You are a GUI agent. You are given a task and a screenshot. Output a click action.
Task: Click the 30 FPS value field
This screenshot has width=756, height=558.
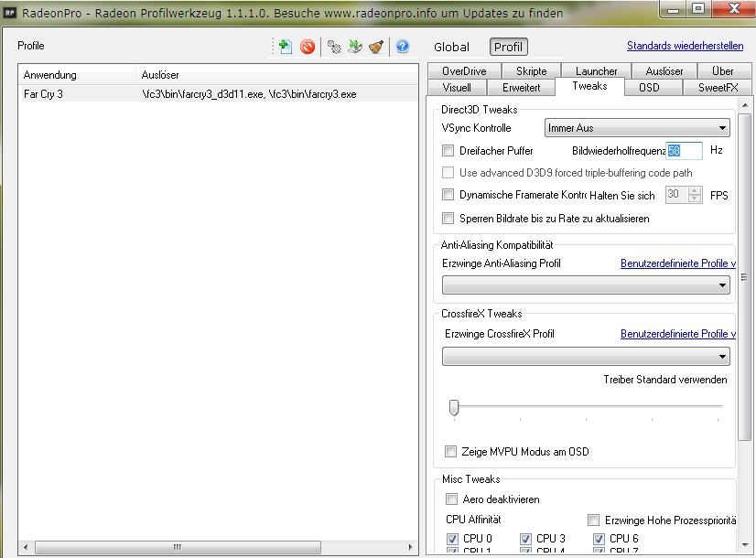(x=677, y=195)
